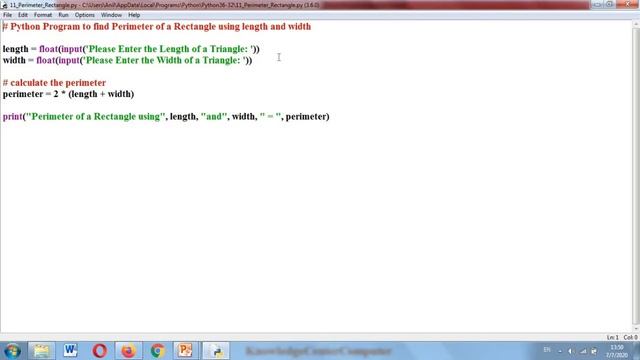Switch to PowerPoint in the taskbar

pos(186,351)
